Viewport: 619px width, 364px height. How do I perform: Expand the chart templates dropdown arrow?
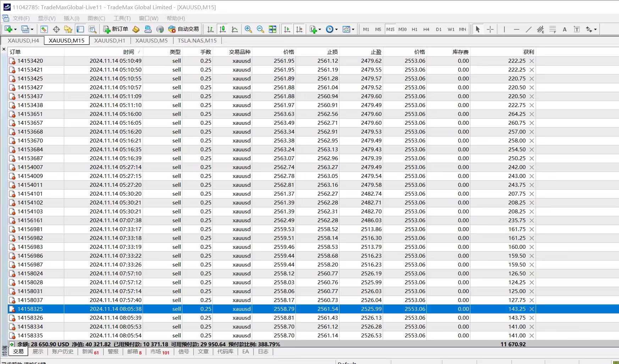point(353,29)
